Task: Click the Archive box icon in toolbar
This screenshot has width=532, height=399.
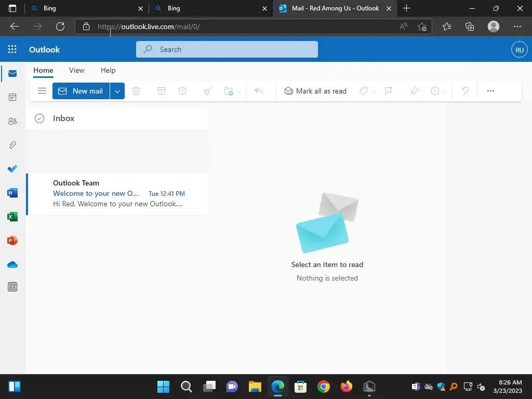Action: pos(162,91)
